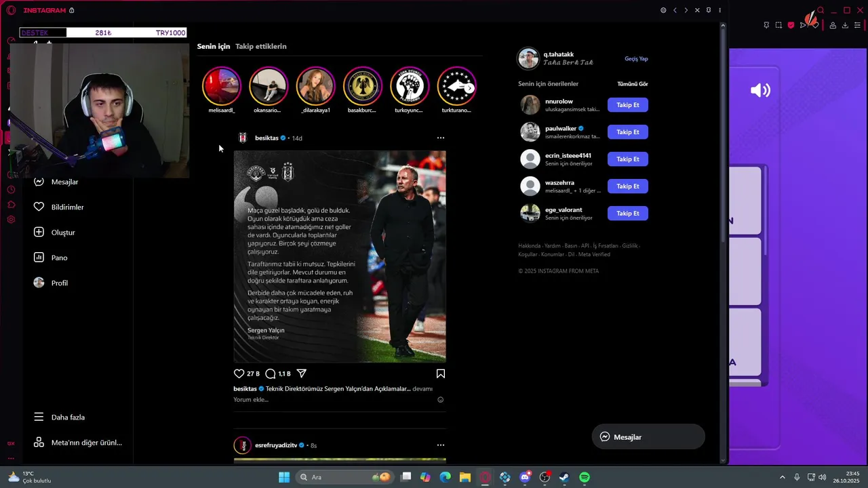Click Instagram panel scrollbar

pyautogui.click(x=723, y=136)
